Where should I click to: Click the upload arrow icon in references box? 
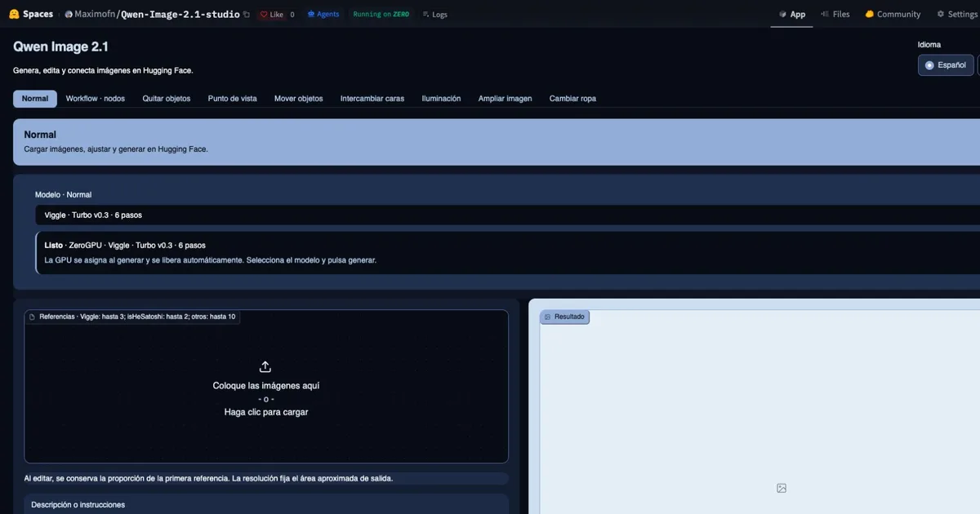(265, 367)
